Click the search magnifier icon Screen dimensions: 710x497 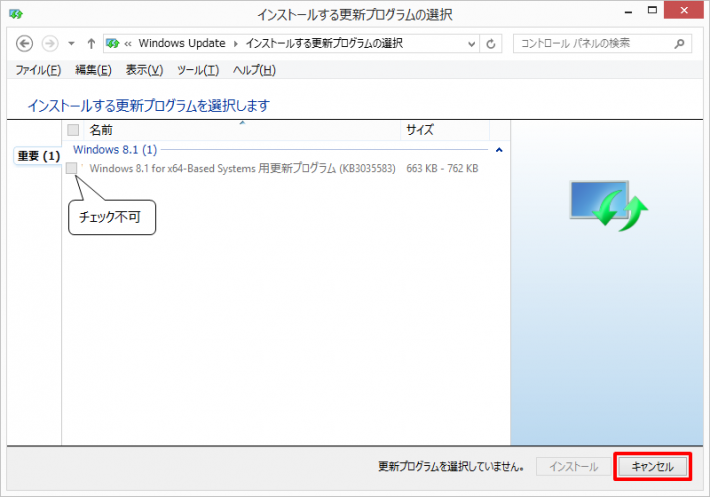click(x=679, y=43)
